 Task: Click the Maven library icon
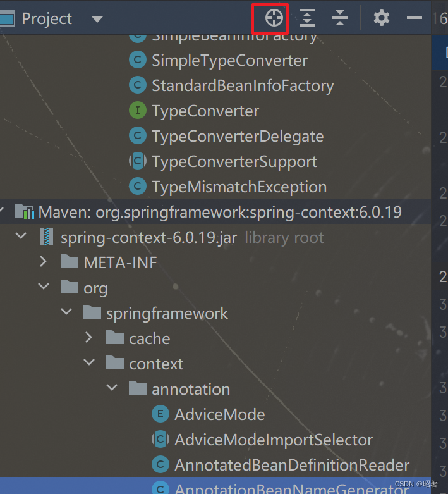pyautogui.click(x=25, y=211)
